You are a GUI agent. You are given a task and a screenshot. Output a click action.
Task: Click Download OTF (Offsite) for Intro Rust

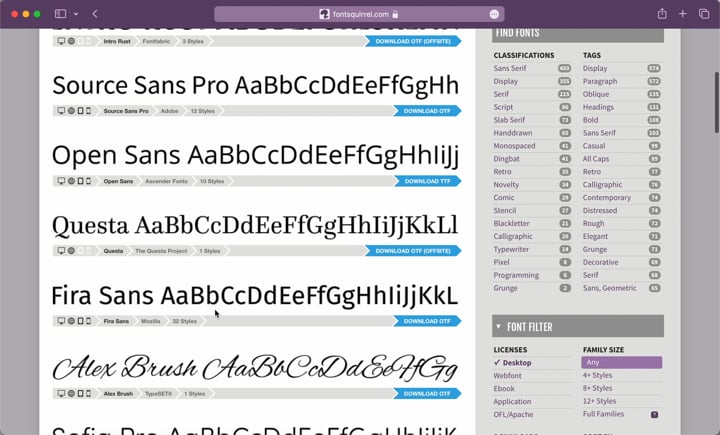(x=413, y=41)
